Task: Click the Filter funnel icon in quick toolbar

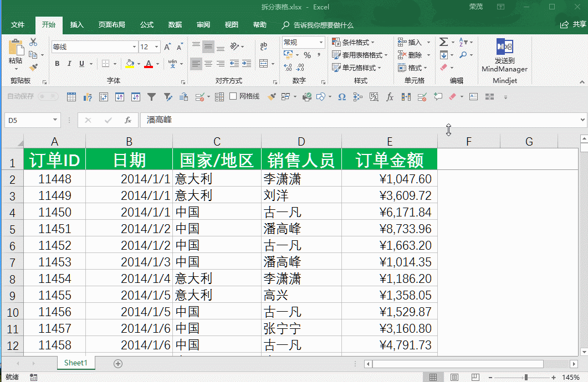Action: click(x=151, y=97)
